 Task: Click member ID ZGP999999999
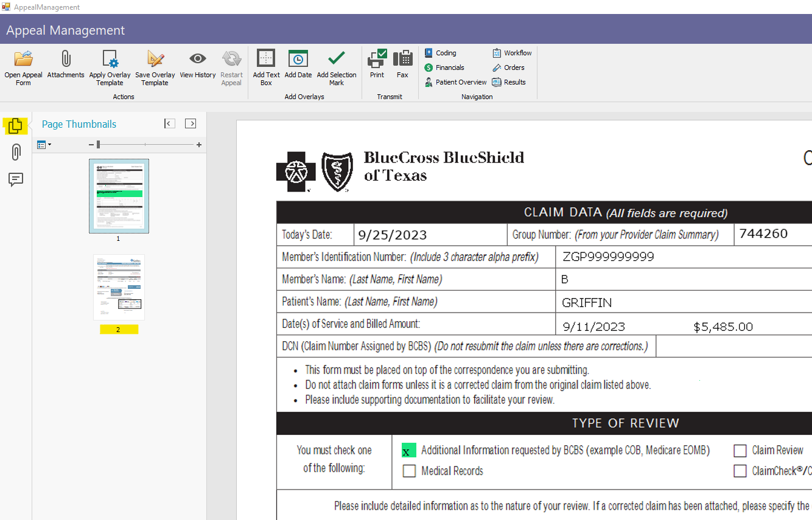[608, 257]
